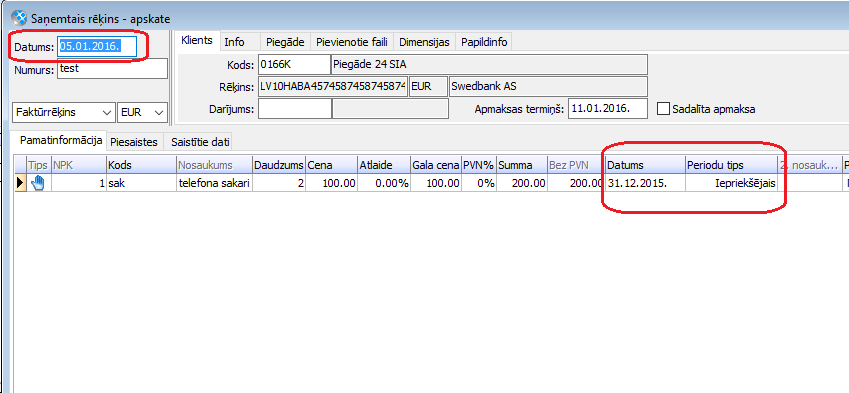This screenshot has height=393, width=849.
Task: Click the client name field Piegāde 24 SIA
Action: tap(489, 64)
